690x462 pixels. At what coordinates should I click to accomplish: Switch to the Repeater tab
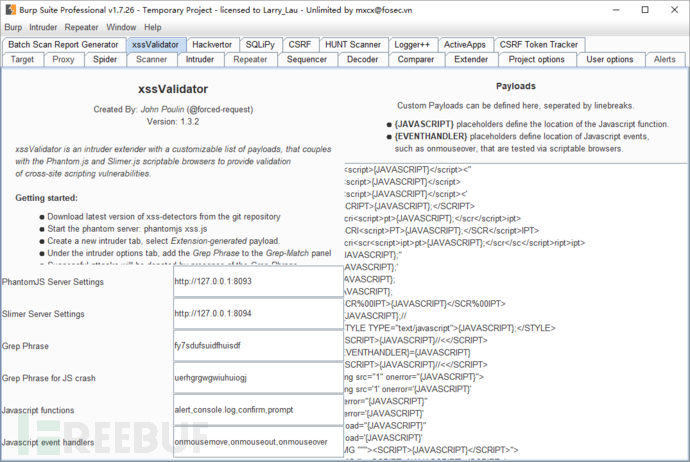(x=250, y=59)
